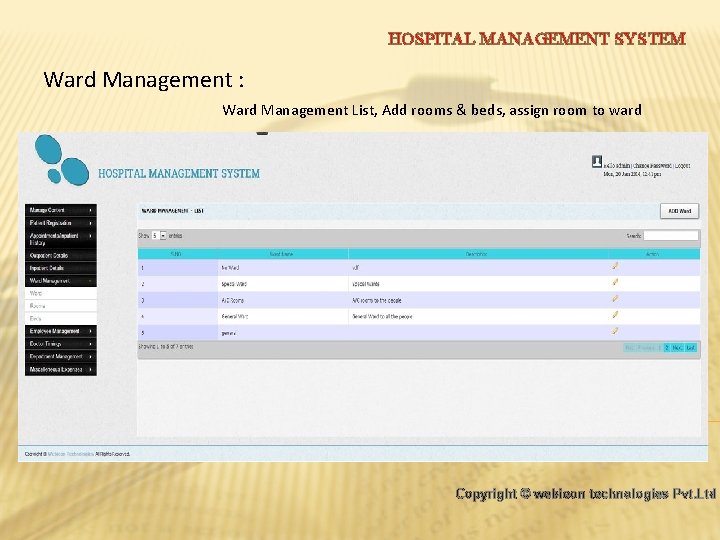720x540 pixels.
Task: Click the Last pagination button
Action: point(691,348)
